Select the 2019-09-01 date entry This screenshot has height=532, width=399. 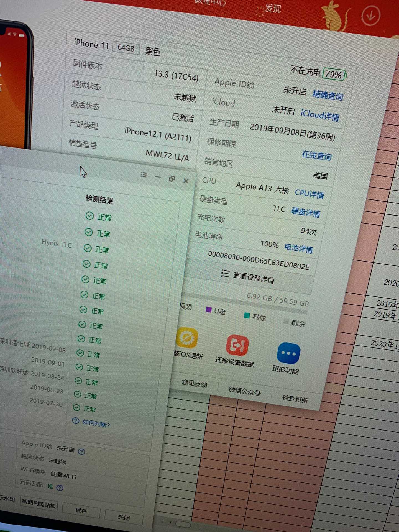tap(48, 362)
